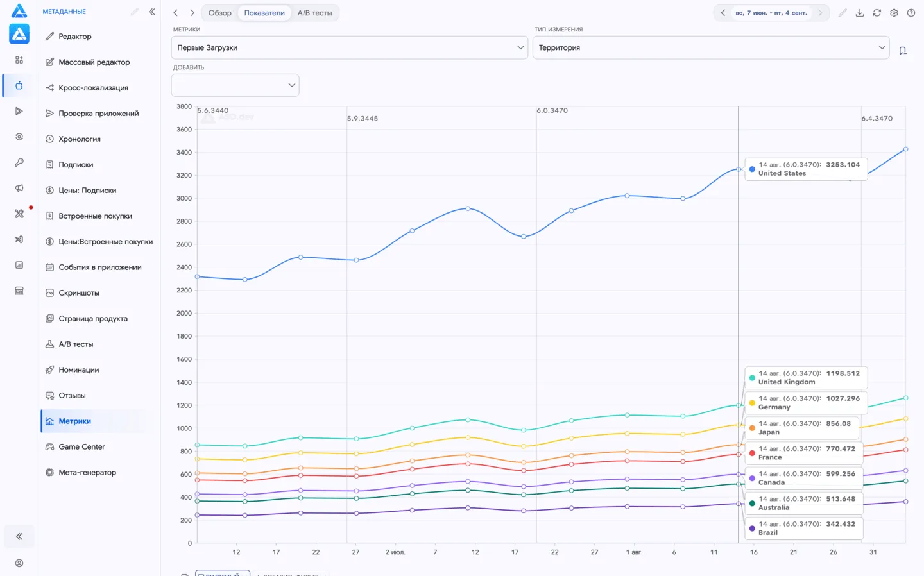Click the United States data point at 14 авг.
Image resolution: width=924 pixels, height=576 pixels.
tap(739, 169)
